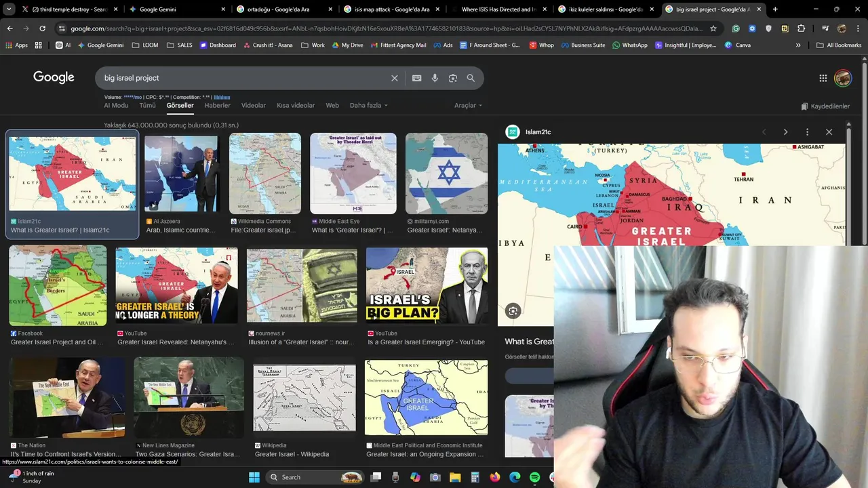Launch File Explorer from the taskbar
Image resolution: width=868 pixels, height=488 pixels.
pyautogui.click(x=456, y=477)
